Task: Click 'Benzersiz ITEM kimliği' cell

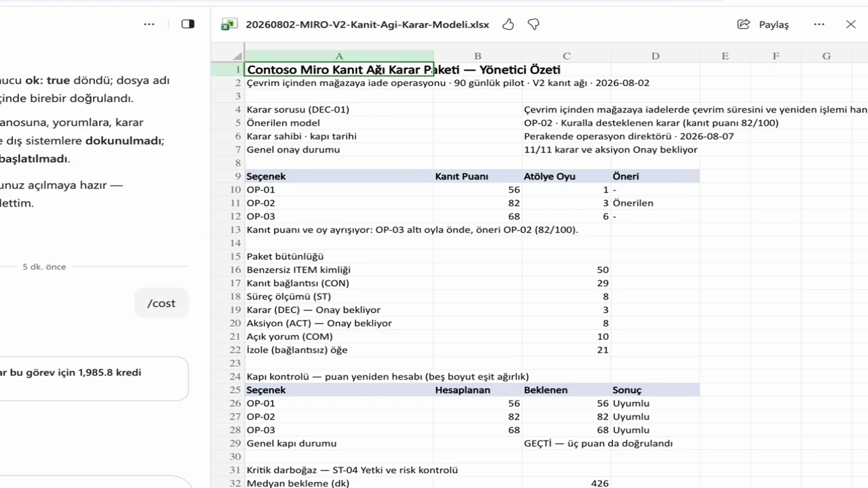Action: [x=339, y=270]
